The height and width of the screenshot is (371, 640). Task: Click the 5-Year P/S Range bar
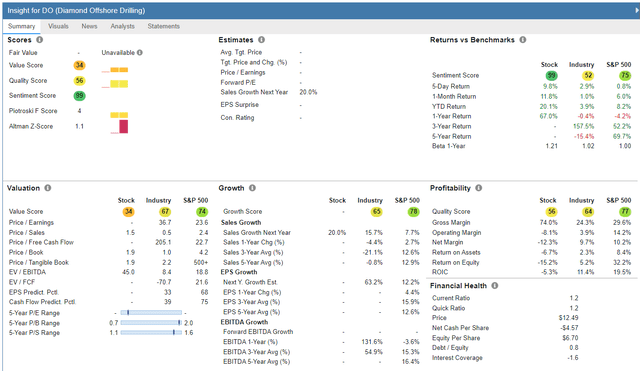151,333
